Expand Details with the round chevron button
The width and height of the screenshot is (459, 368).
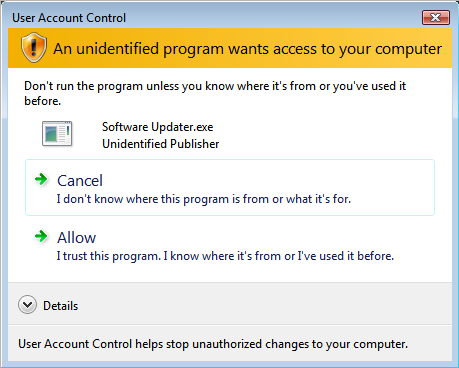click(x=27, y=305)
